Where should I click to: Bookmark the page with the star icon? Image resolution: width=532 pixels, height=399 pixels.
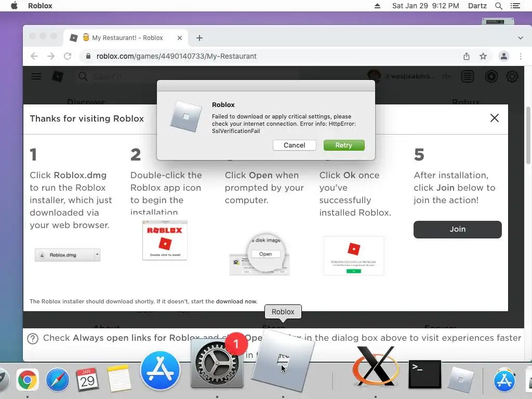483,56
